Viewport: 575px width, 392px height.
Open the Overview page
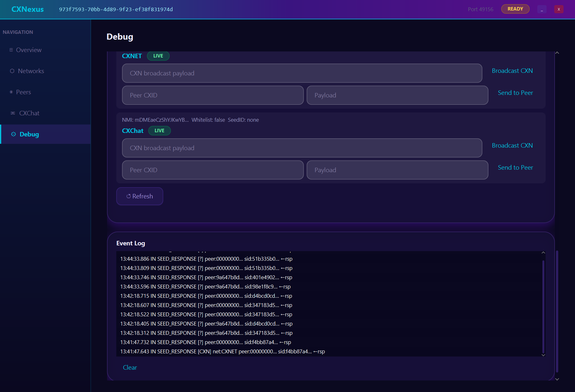click(45, 50)
